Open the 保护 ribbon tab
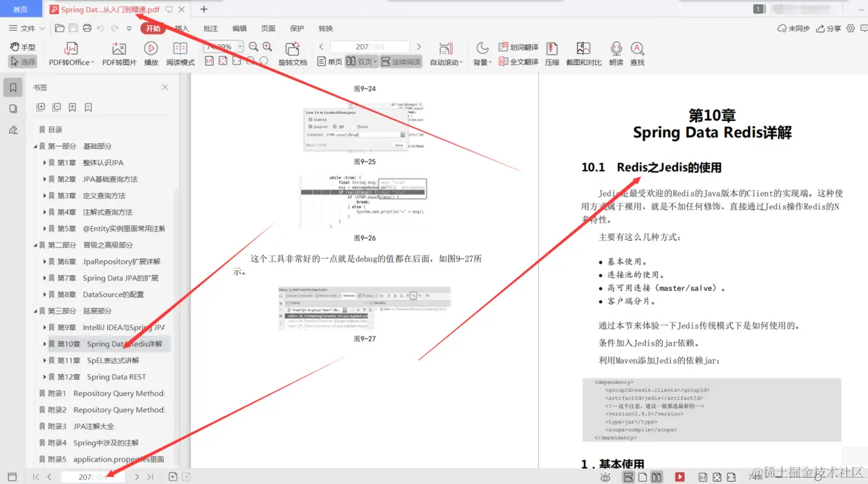 [x=297, y=29]
